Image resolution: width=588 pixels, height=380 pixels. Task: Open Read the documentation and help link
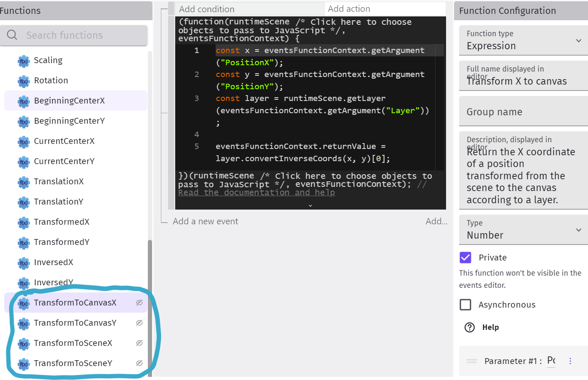coord(257,193)
